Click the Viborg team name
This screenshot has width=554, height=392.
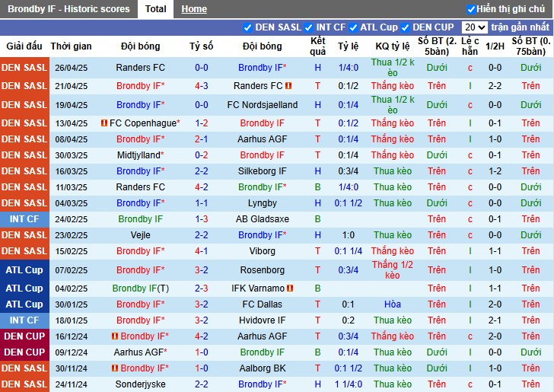[x=262, y=251]
